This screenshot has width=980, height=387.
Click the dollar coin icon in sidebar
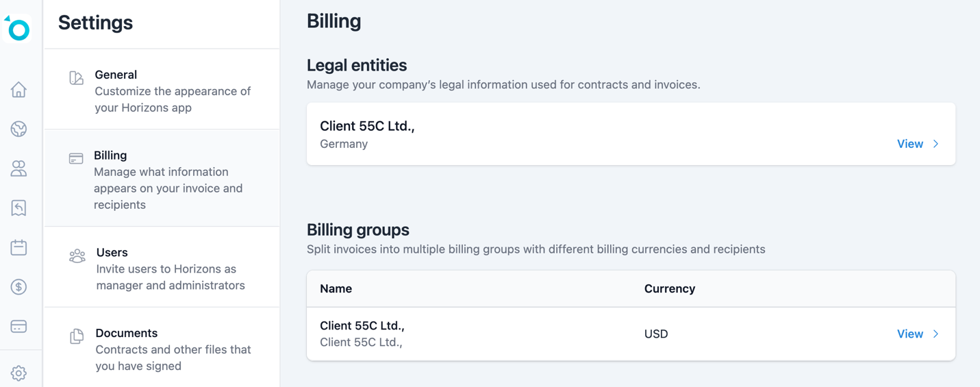18,287
